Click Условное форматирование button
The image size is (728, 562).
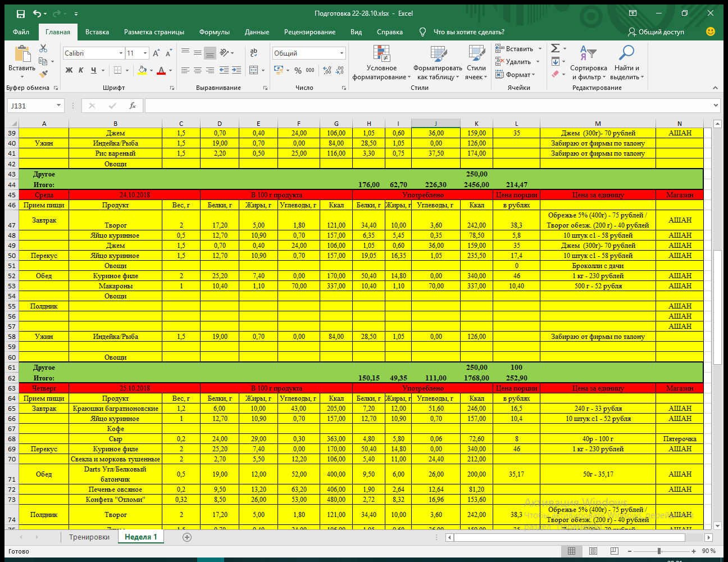(381, 63)
